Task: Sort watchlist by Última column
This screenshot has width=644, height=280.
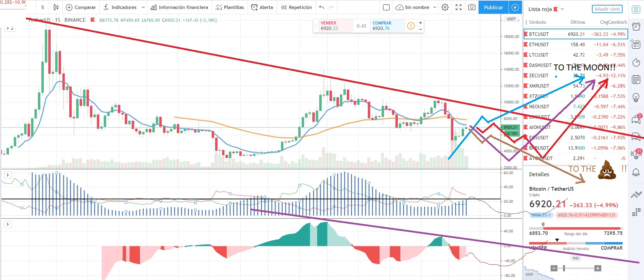Action: [x=577, y=22]
